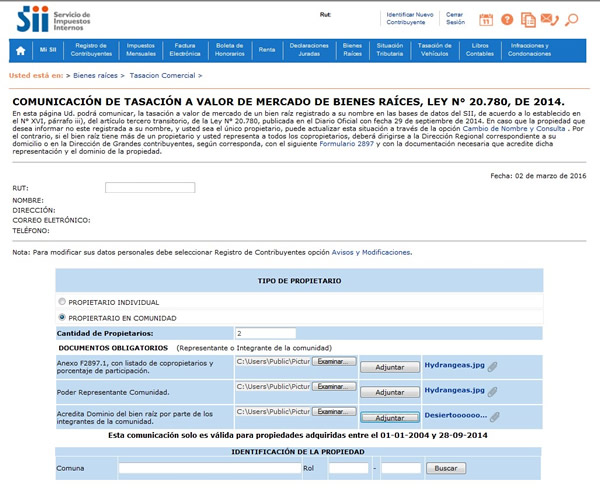
Task: Open Bienes Raíces navigation menu
Action: pyautogui.click(x=352, y=49)
